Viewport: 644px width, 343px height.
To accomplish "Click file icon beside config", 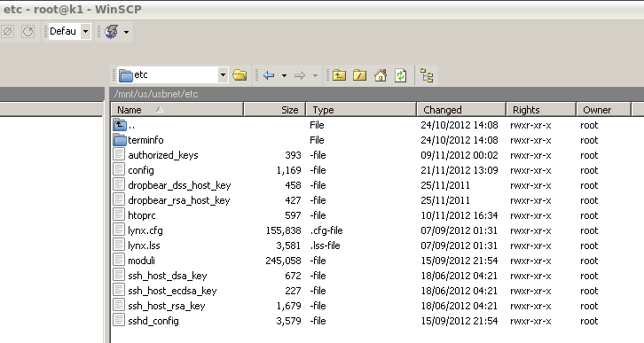I will pyautogui.click(x=119, y=169).
